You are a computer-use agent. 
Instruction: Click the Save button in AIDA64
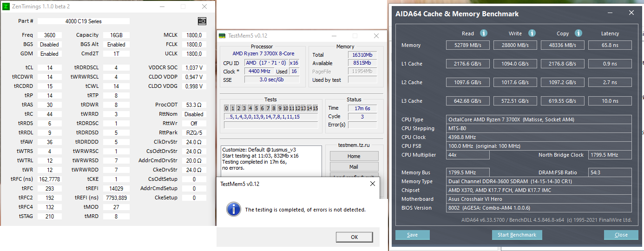[412, 235]
